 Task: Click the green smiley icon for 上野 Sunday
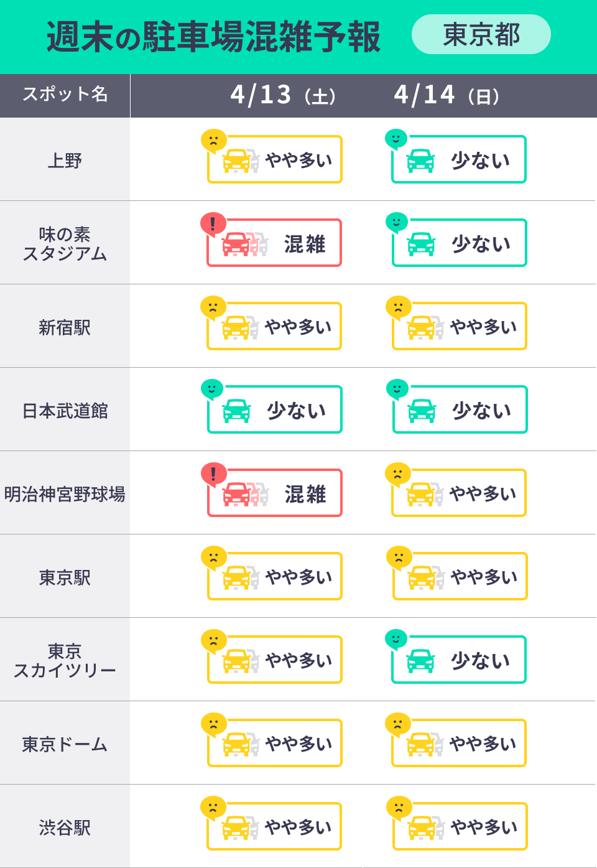point(396,139)
